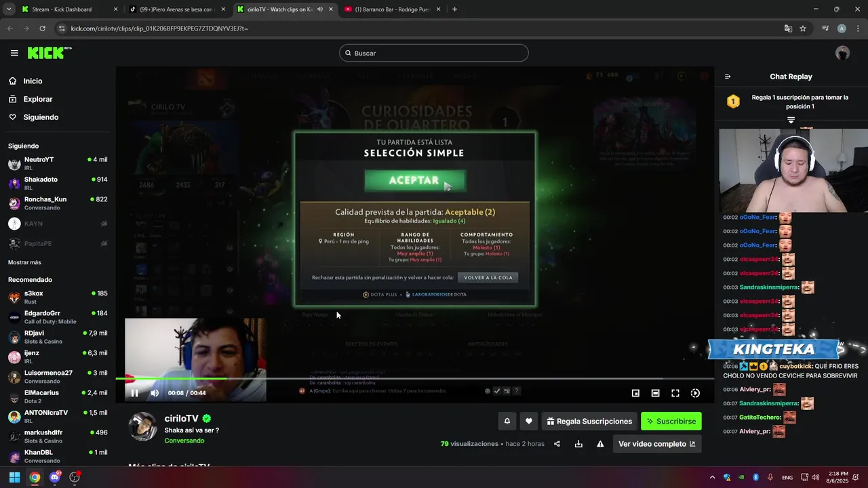Viewport: 868px width, 488px height.
Task: Click the gold rank 1 badge
Action: (x=733, y=102)
